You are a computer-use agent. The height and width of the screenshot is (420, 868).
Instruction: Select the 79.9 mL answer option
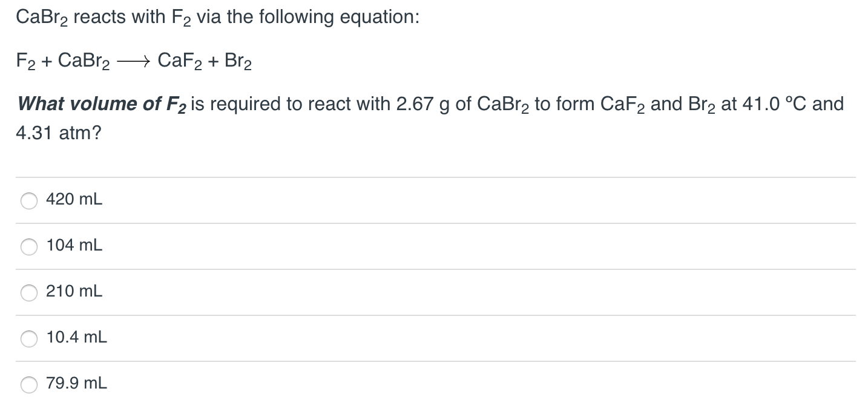pyautogui.click(x=76, y=384)
